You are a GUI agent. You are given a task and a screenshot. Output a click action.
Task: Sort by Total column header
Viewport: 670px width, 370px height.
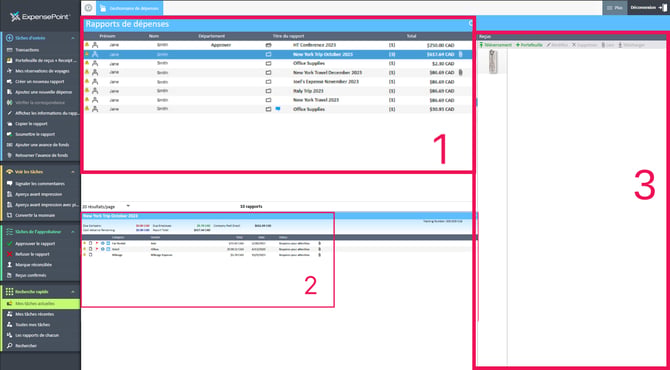[x=411, y=36]
